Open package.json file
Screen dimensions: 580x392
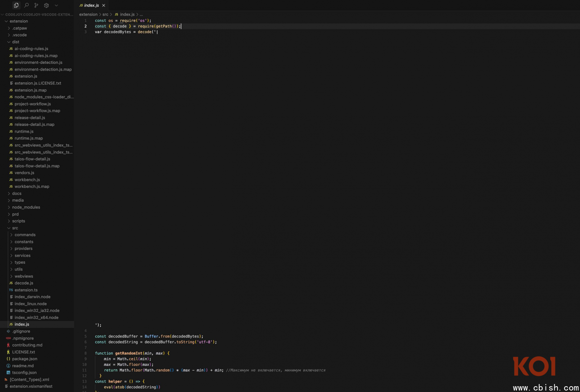tap(25, 359)
